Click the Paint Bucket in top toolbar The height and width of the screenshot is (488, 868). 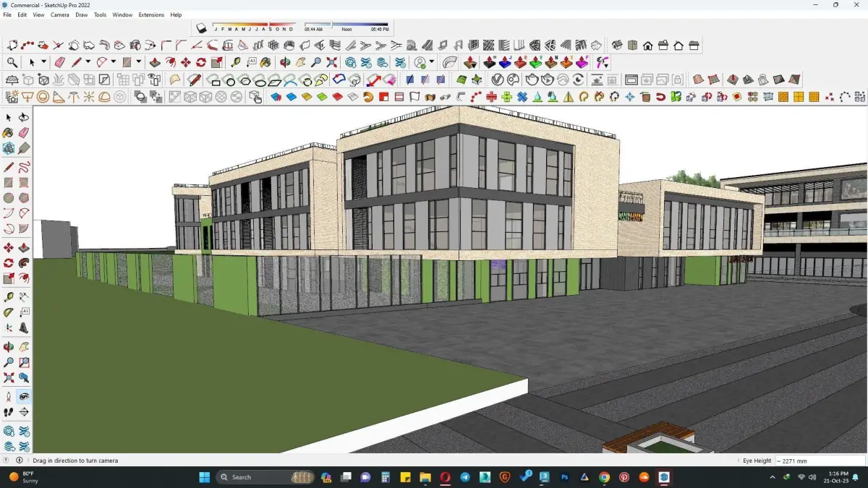tap(265, 62)
